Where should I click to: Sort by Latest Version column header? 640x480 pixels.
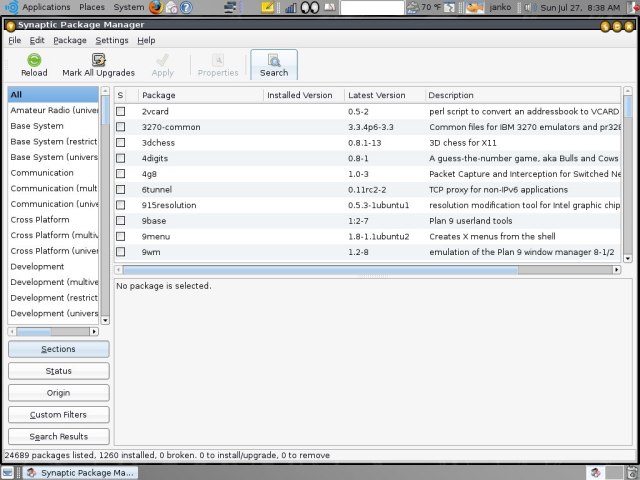(x=384, y=95)
